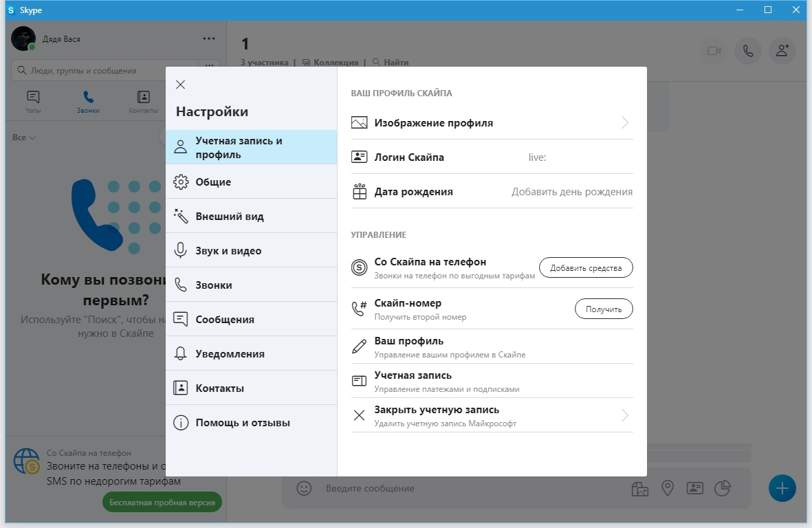Click the speech bubble icon for Сообщения
This screenshot has height=528, width=812.
[x=180, y=319]
